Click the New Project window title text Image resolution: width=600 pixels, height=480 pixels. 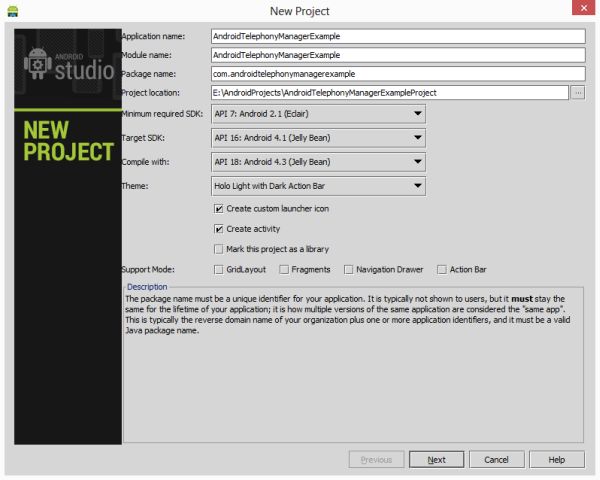click(x=300, y=11)
